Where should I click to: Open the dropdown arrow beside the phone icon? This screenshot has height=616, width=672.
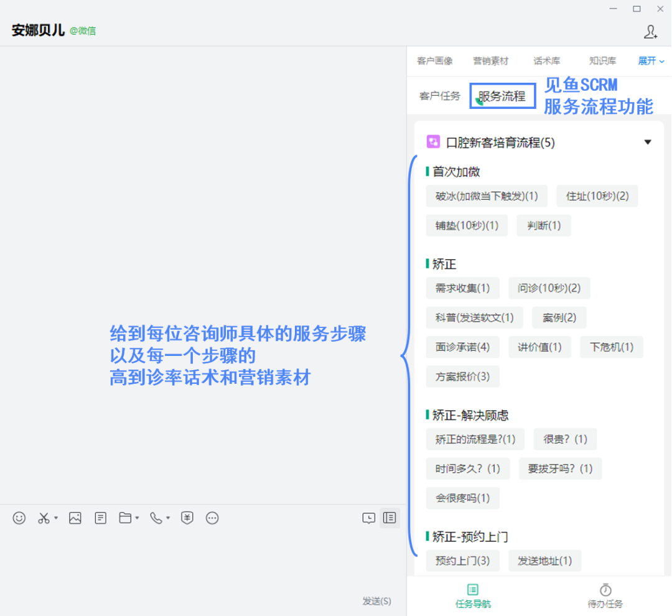point(168,518)
